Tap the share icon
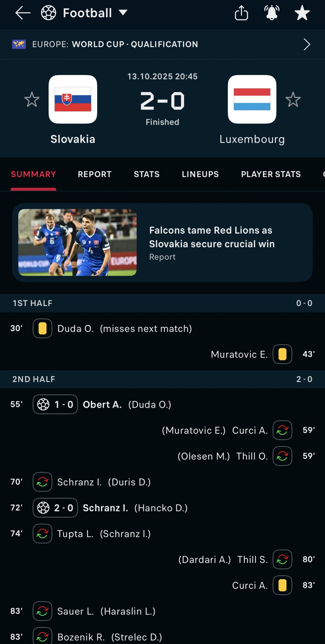The width and height of the screenshot is (325, 644). click(x=241, y=13)
